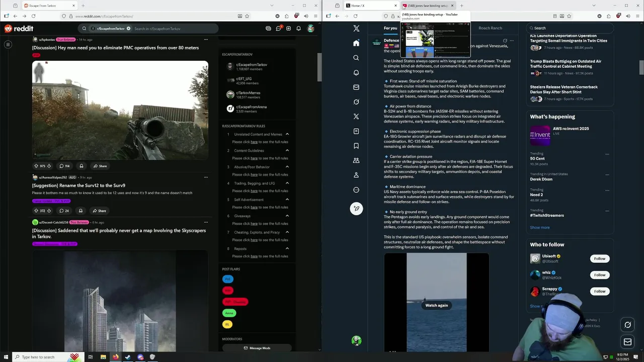Collapse rule 2 Content Guidelines
This screenshot has width=644, height=362.
point(287,150)
